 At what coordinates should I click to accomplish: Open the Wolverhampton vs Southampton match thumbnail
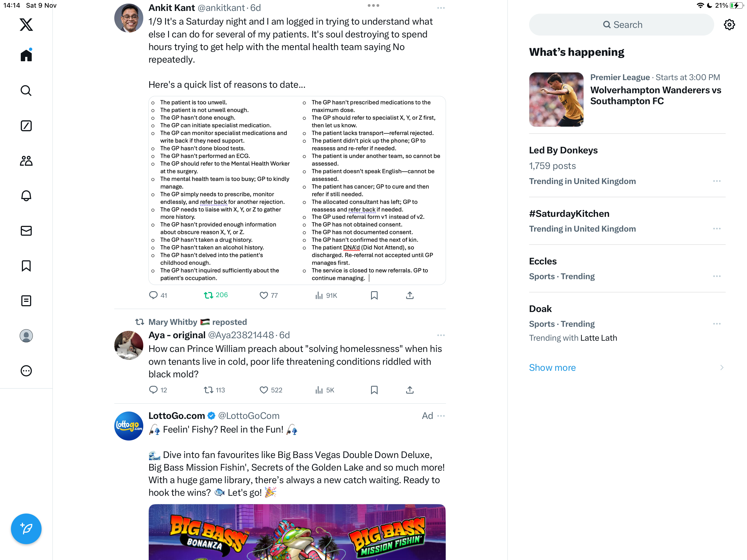[x=556, y=100]
